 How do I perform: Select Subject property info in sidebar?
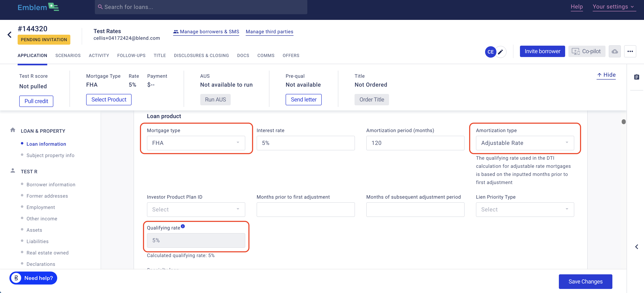click(x=50, y=155)
